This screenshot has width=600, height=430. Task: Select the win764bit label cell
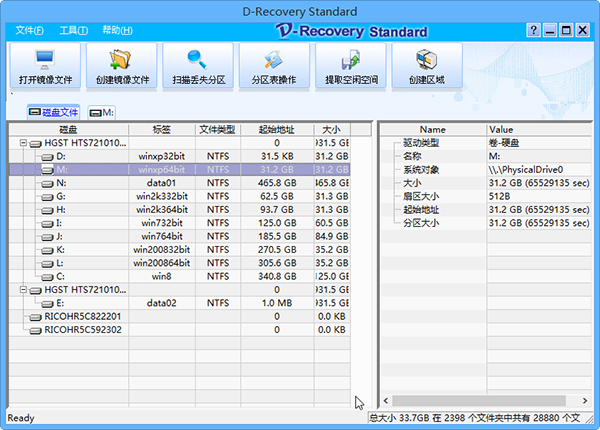click(x=162, y=236)
